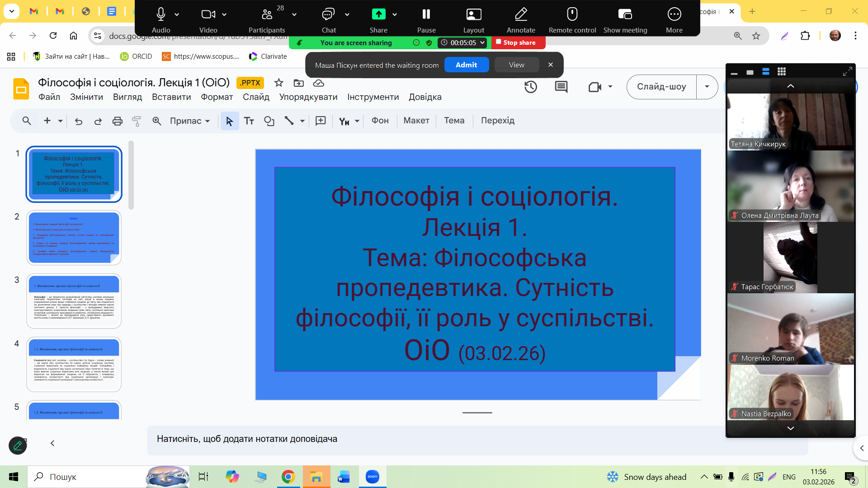The image size is (868, 488).
Task: Click the red Stop share button
Action: point(518,42)
